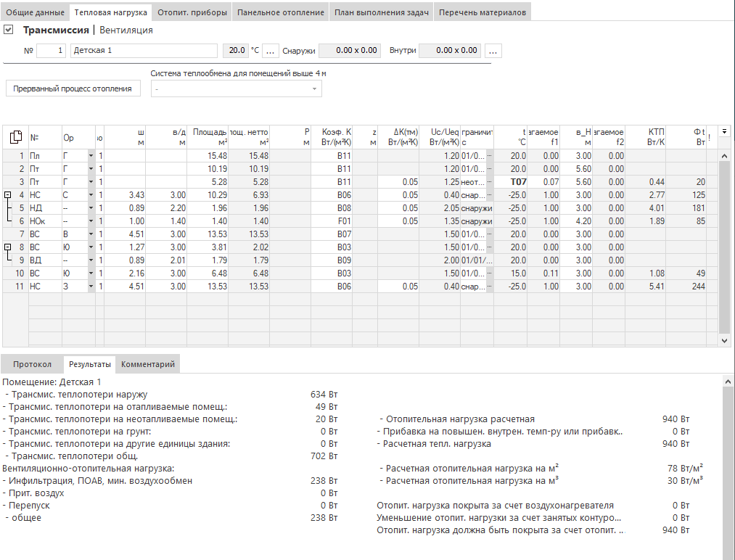The image size is (735, 560).
Task: Select the Трансмиссия section heading
Action: pyautogui.click(x=56, y=30)
